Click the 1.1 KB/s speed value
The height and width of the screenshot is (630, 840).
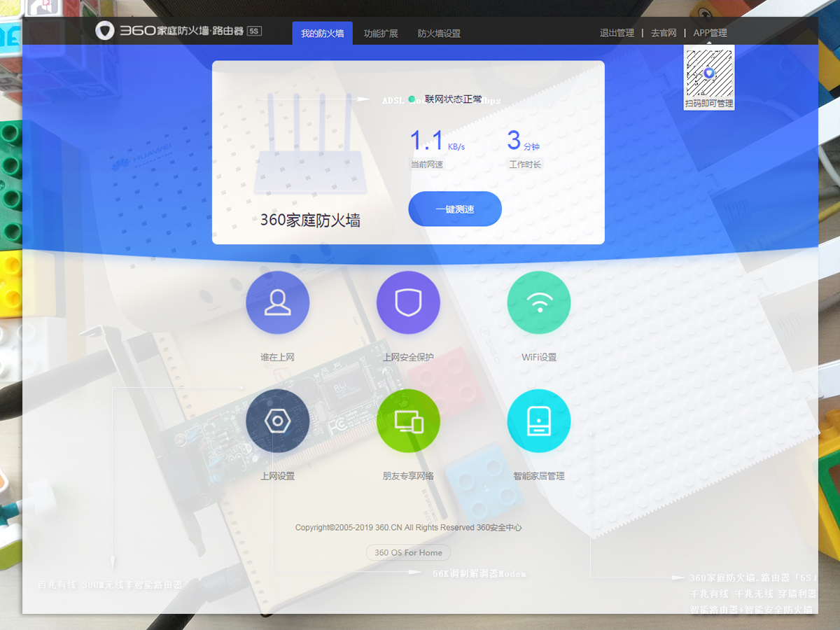coord(437,141)
